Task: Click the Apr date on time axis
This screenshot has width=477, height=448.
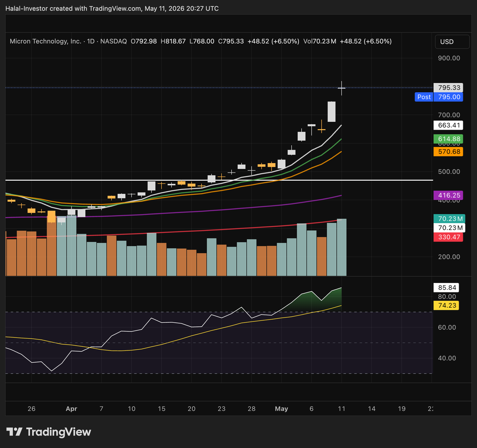Action: tap(72, 409)
